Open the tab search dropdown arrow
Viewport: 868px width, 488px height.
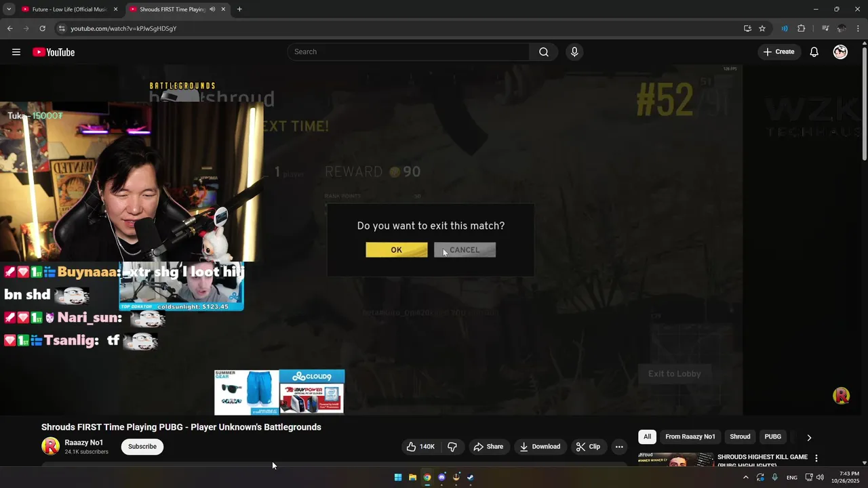coord(9,9)
